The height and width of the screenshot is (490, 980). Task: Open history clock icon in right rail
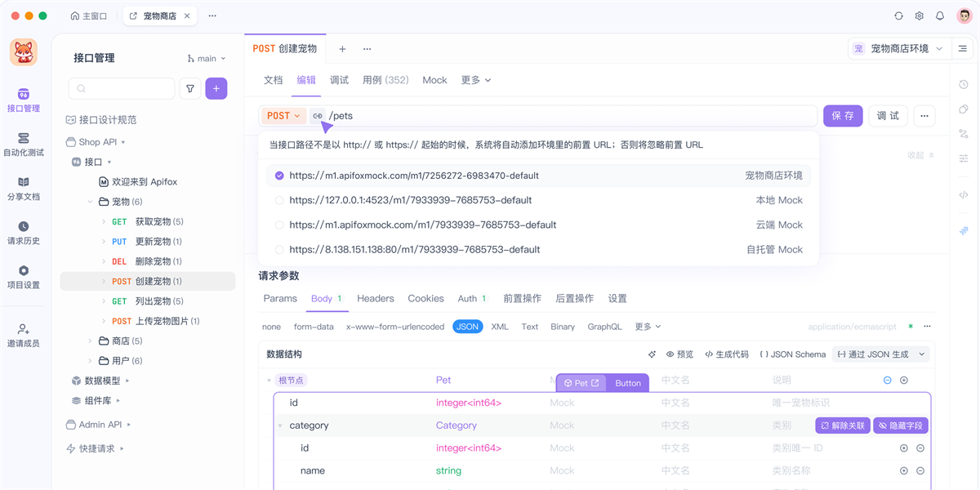coord(964,84)
